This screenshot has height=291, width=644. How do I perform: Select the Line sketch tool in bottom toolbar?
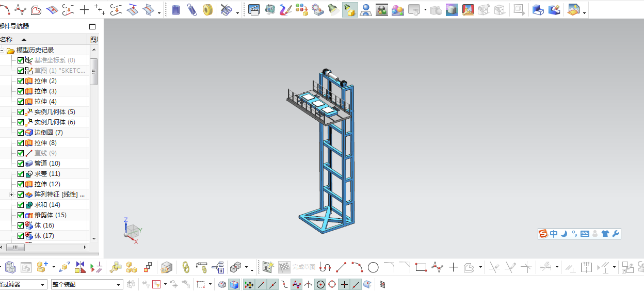[341, 267]
